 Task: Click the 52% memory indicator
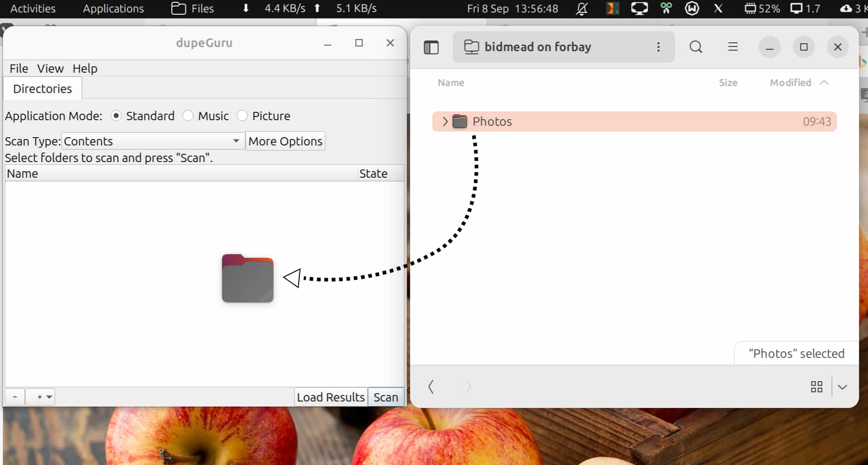point(762,9)
